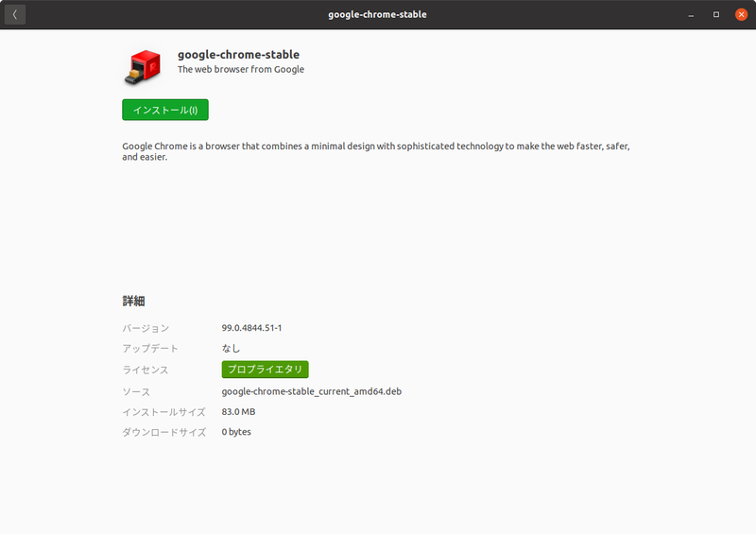The width and height of the screenshot is (756, 534).
Task: Select version value 99.0.4844.51-1
Action: tap(251, 328)
